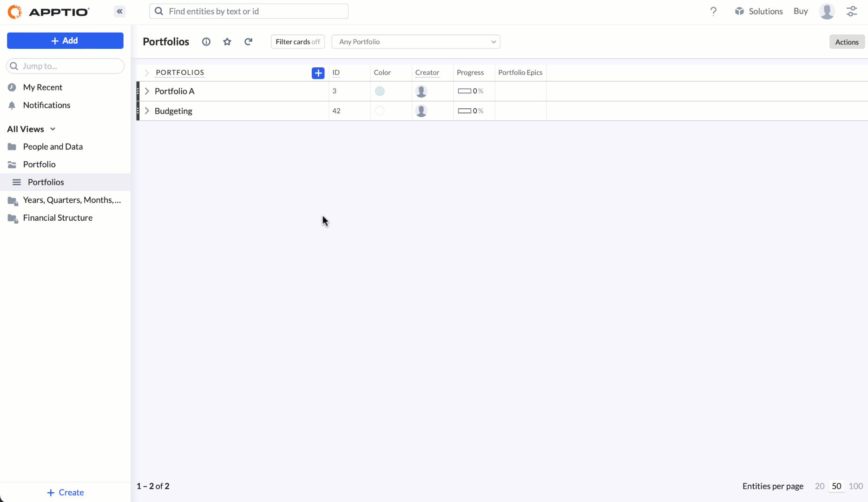Set entities per page to 100
Viewport: 868px width, 502px height.
[855, 486]
